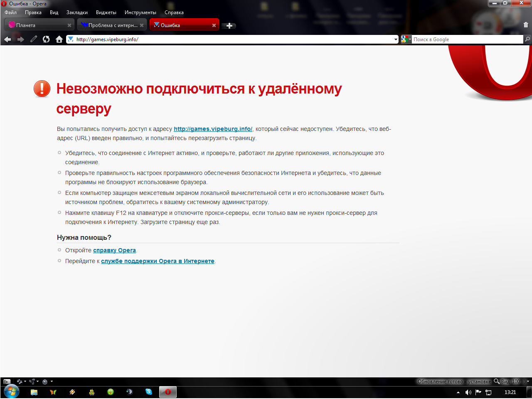Screen dimensions: 532x399
Task: Open the Вид menu
Action: point(54,12)
